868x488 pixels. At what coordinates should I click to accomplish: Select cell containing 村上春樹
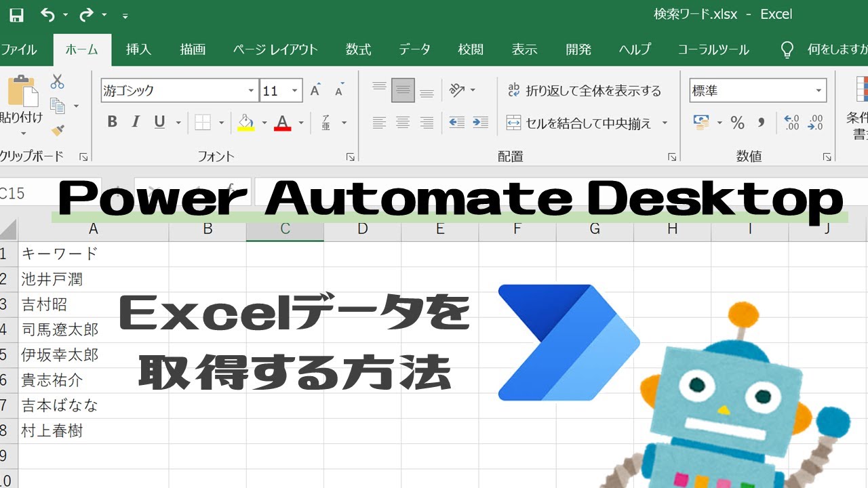pos(94,431)
